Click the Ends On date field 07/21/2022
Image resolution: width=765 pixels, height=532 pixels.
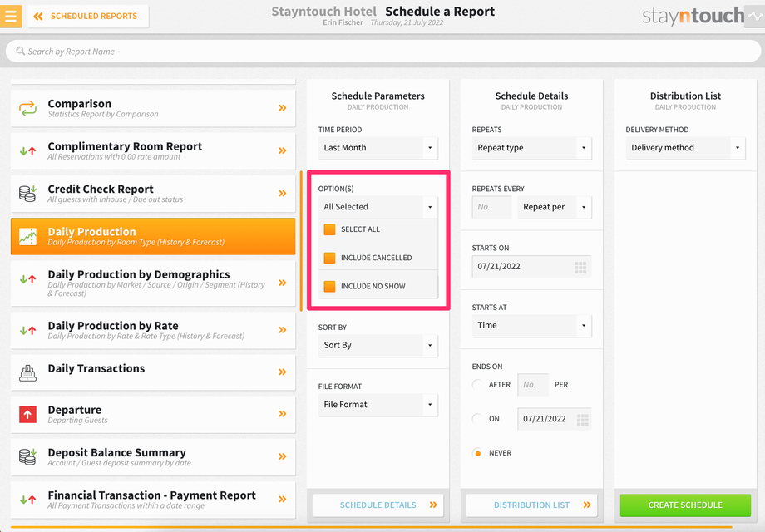coord(555,419)
